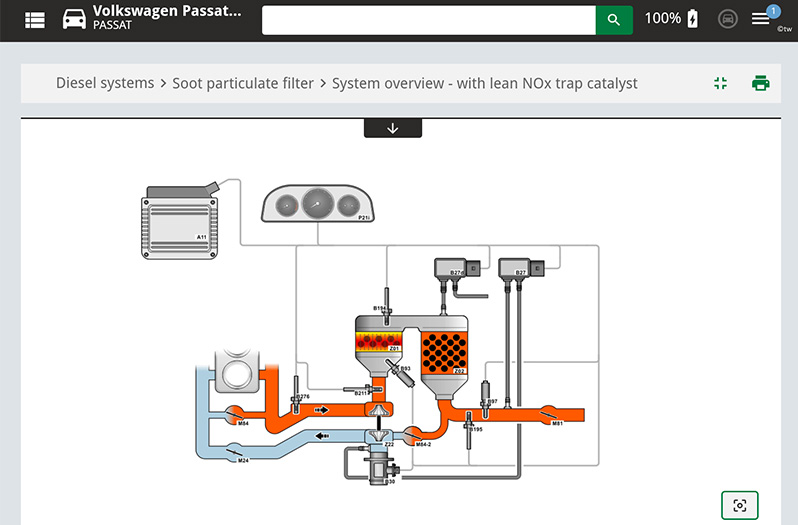
Task: Click the P21i instrument cluster
Action: pyautogui.click(x=316, y=204)
